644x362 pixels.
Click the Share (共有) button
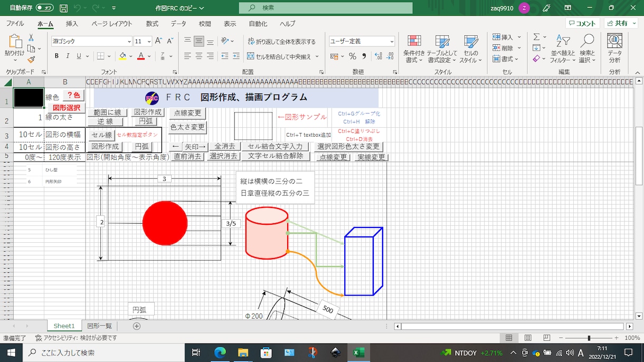coord(621,23)
